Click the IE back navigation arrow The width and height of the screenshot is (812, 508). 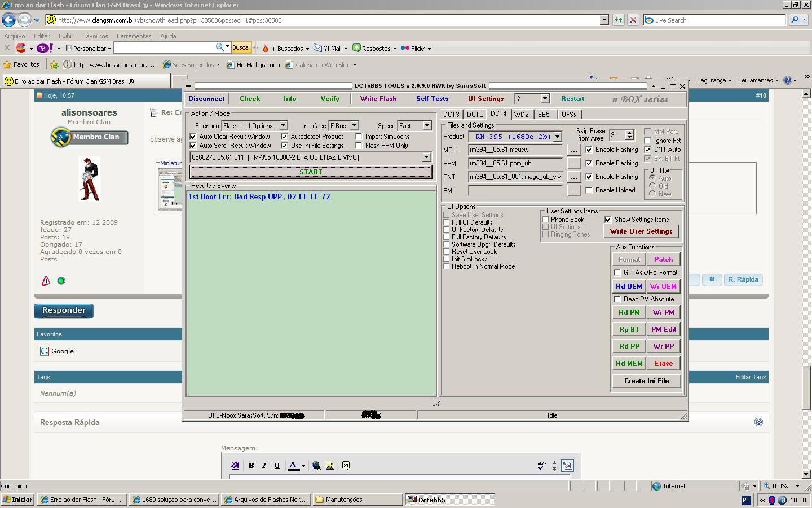pyautogui.click(x=8, y=20)
